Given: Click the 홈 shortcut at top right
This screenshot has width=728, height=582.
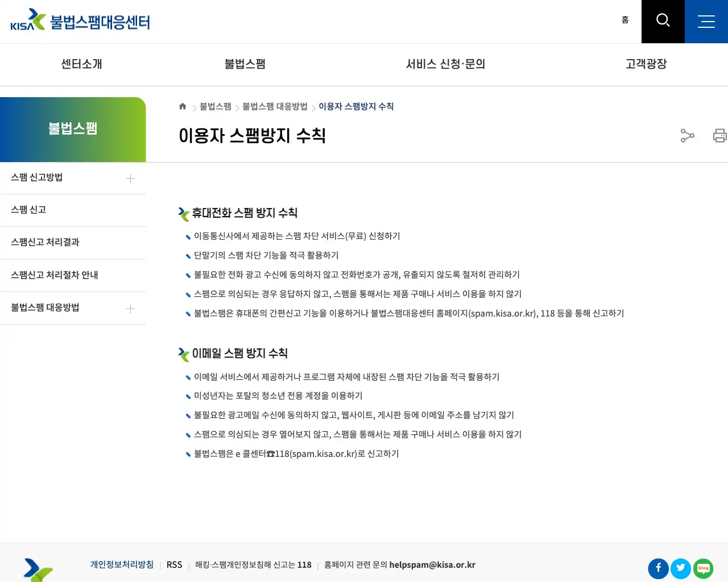Looking at the screenshot, I should [x=625, y=20].
